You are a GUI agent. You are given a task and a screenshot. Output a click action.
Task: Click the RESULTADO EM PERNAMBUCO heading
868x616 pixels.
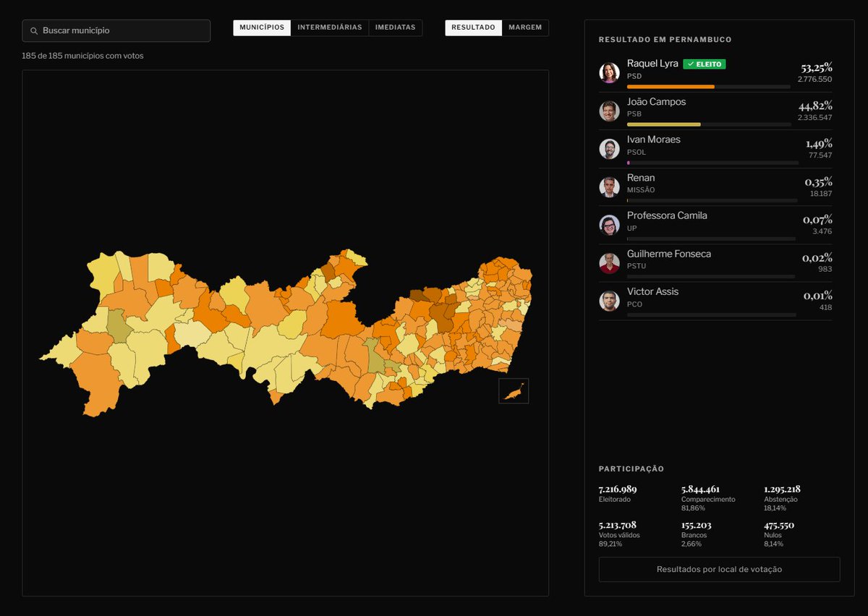(x=665, y=40)
